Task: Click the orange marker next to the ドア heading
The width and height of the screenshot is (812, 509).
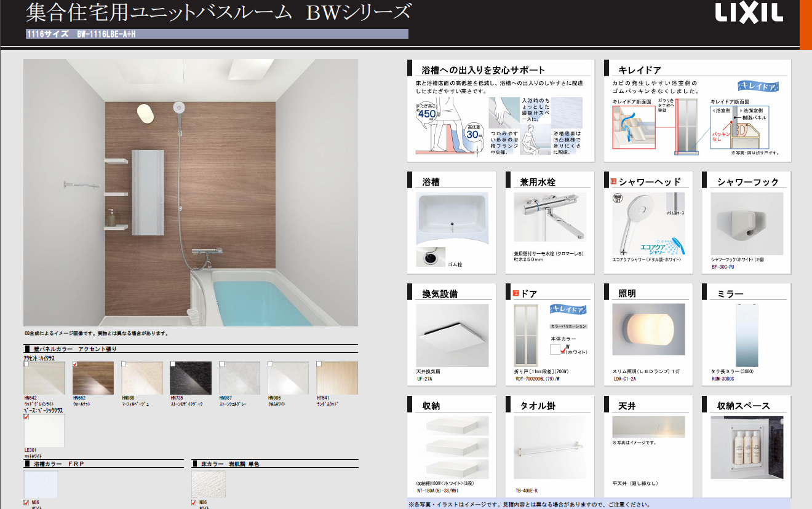Action: [x=515, y=294]
